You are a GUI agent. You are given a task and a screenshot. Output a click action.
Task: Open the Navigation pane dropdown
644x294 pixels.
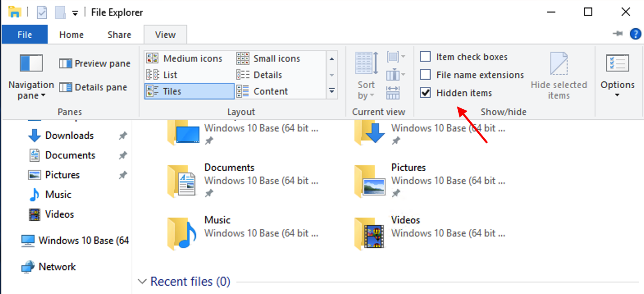coord(31,77)
